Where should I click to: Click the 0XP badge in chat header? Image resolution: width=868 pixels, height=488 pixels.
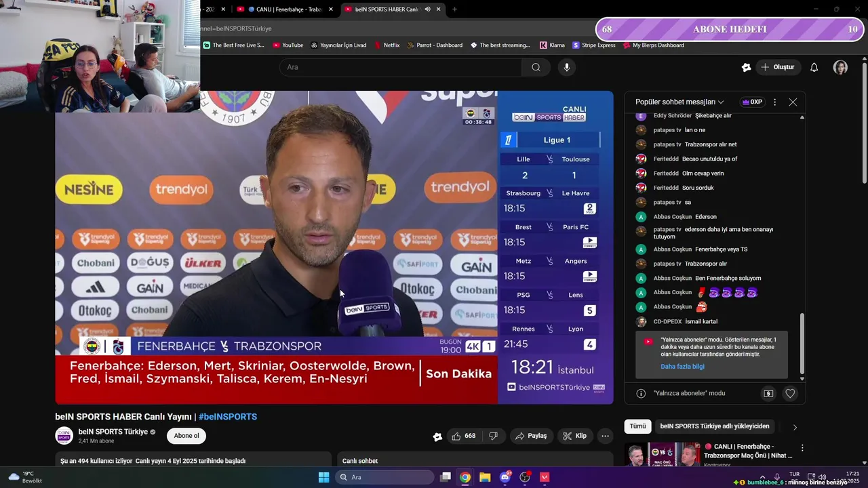752,102
